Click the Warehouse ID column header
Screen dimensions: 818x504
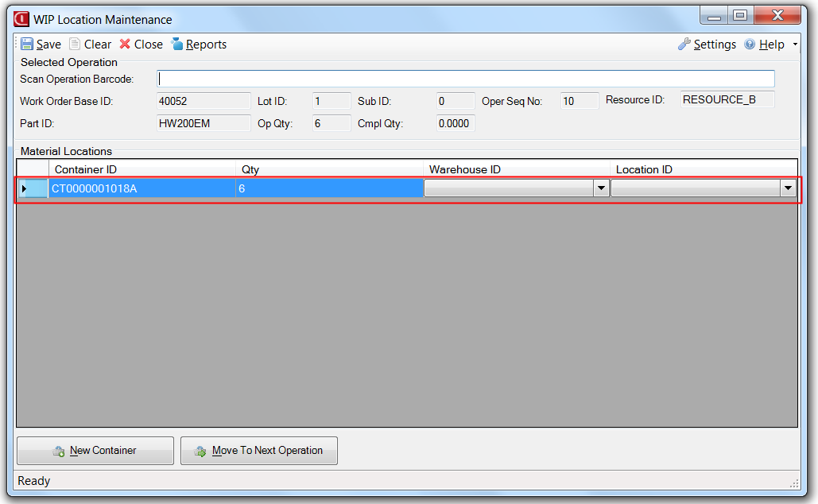click(x=516, y=169)
